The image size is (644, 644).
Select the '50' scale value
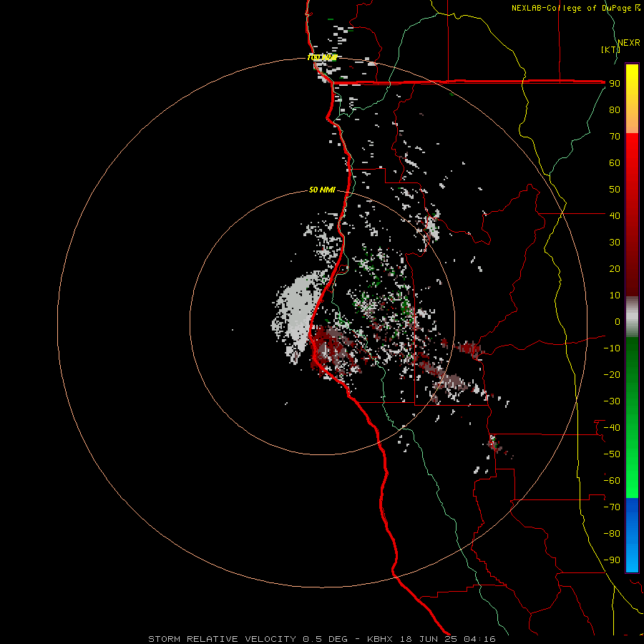[x=615, y=190]
